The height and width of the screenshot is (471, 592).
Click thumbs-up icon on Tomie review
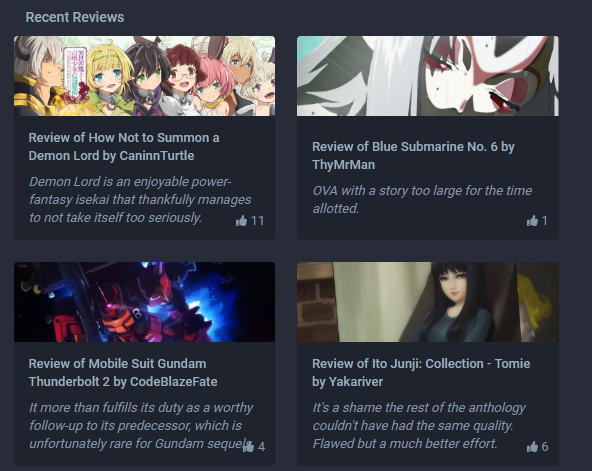532,446
